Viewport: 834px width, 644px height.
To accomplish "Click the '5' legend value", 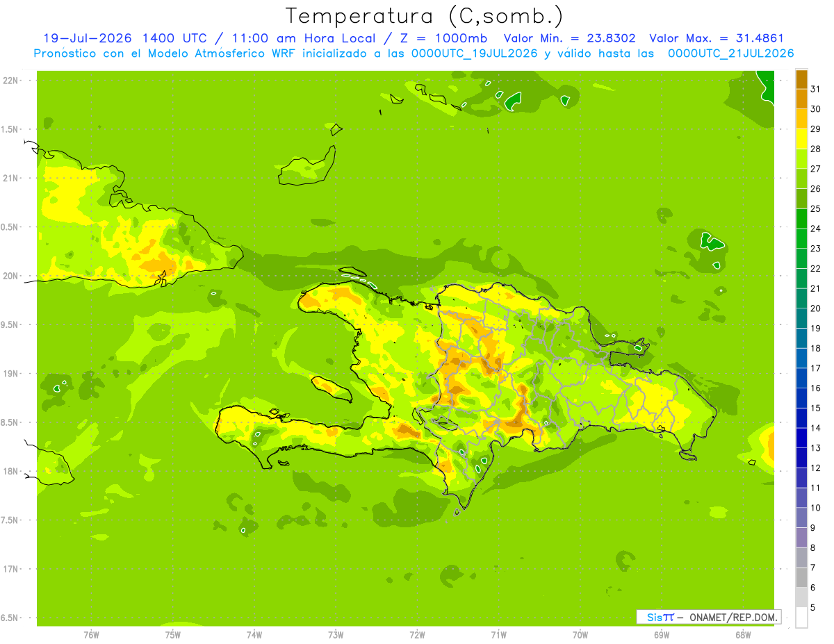I will click(x=813, y=607).
